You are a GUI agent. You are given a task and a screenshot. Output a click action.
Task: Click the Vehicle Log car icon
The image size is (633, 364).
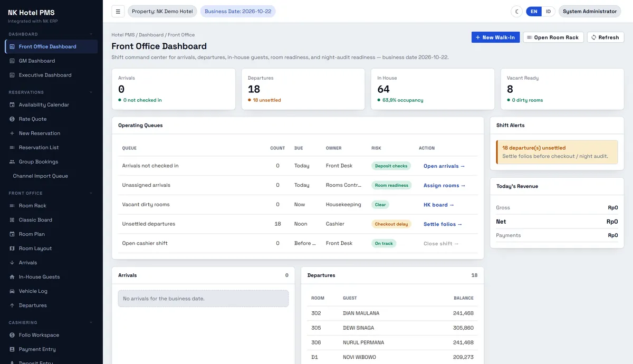(x=12, y=291)
